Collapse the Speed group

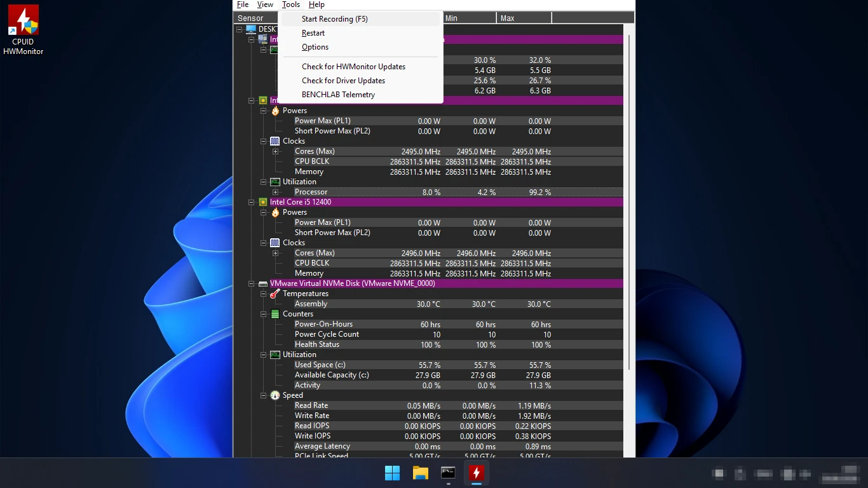(264, 395)
